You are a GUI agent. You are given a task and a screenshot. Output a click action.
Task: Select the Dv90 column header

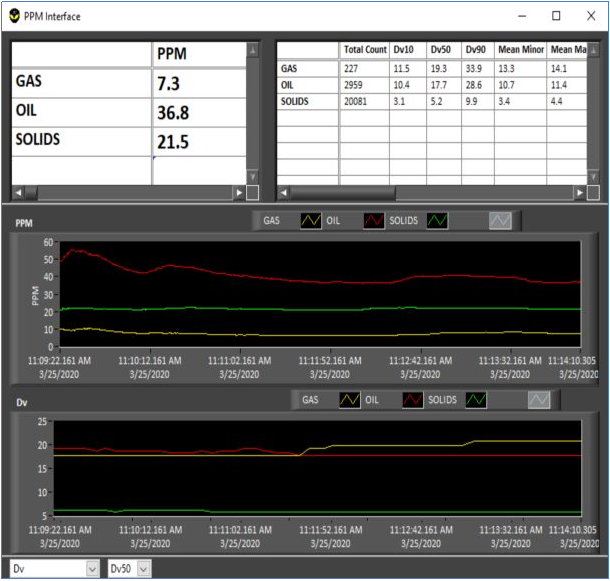[x=475, y=49]
